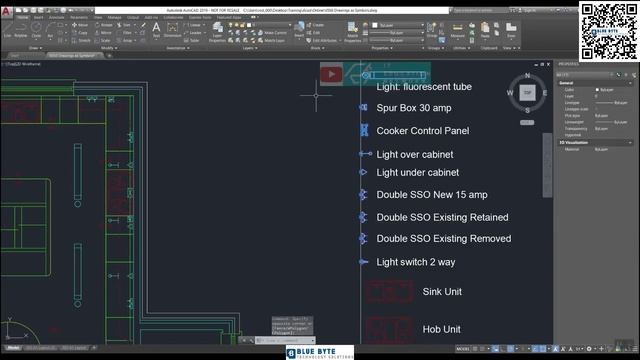Switch to the Annotate ribbon tab
Screen dimensions: 640x360
coord(56,18)
